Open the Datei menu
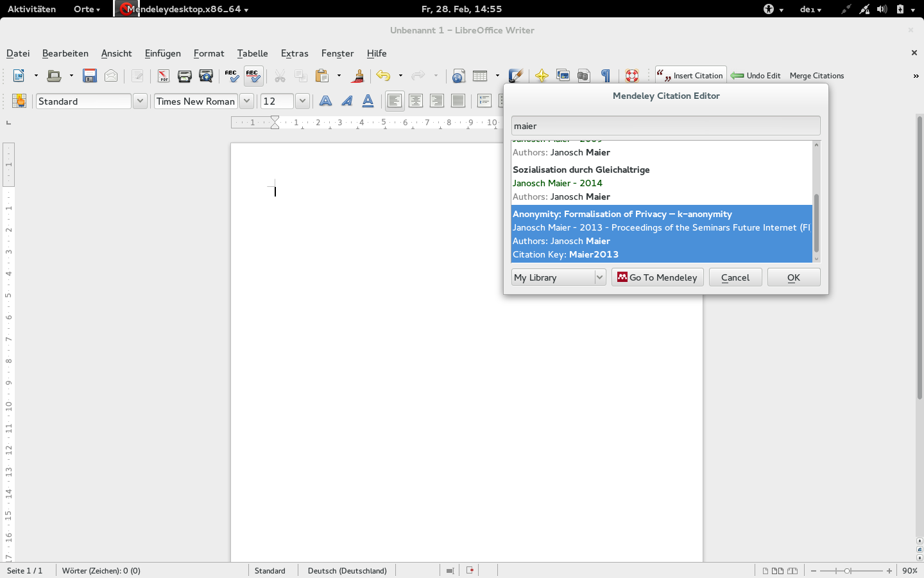 coord(18,53)
